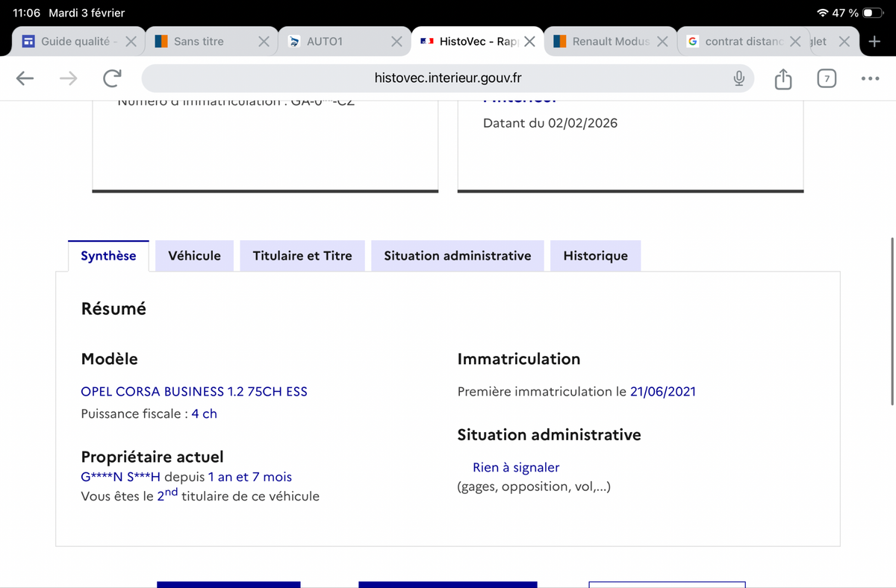The height and width of the screenshot is (588, 896).
Task: Switch to the contrat distance Google tab
Action: click(743, 41)
